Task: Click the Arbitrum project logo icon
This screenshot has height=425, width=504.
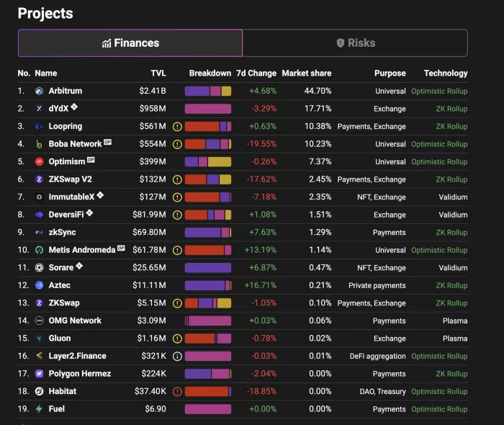Action: (39, 91)
